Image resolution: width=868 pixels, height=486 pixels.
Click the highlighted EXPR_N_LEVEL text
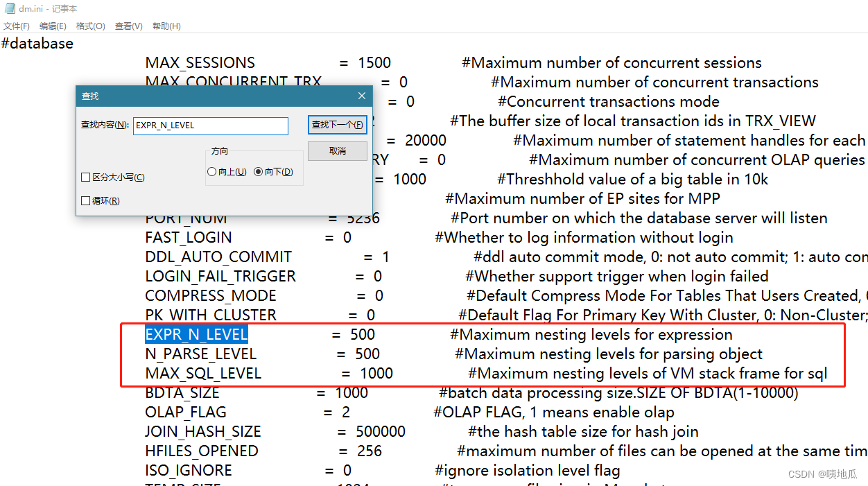point(196,334)
